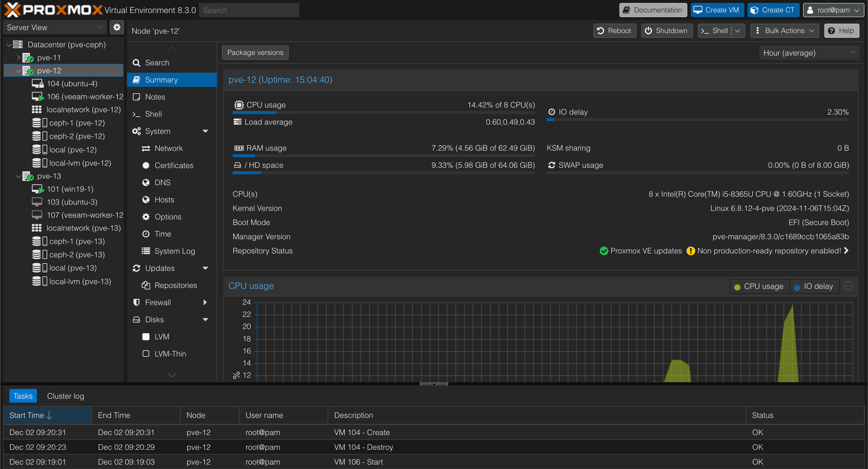The image size is (868, 469).
Task: Open localnetwork (pve-12) grid icon
Action: pyautogui.click(x=37, y=110)
